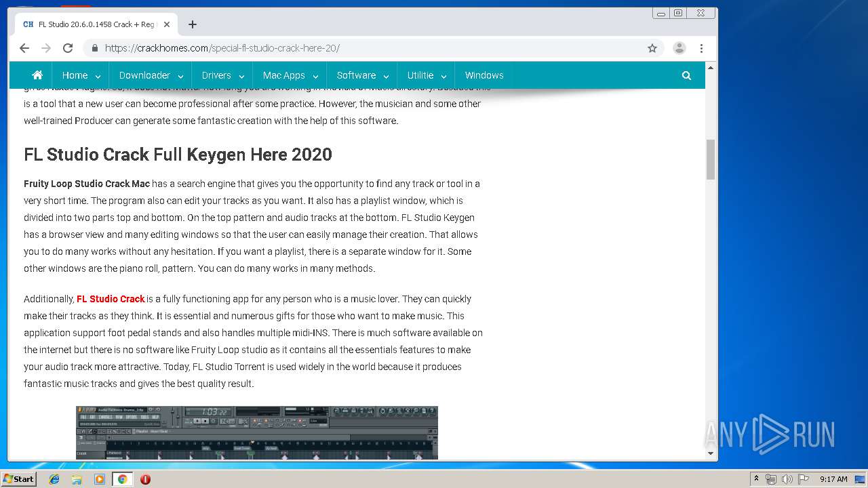This screenshot has height=488, width=868.
Task: Select the FL Studio 20.6.0.1458 browser tab
Action: 96,24
